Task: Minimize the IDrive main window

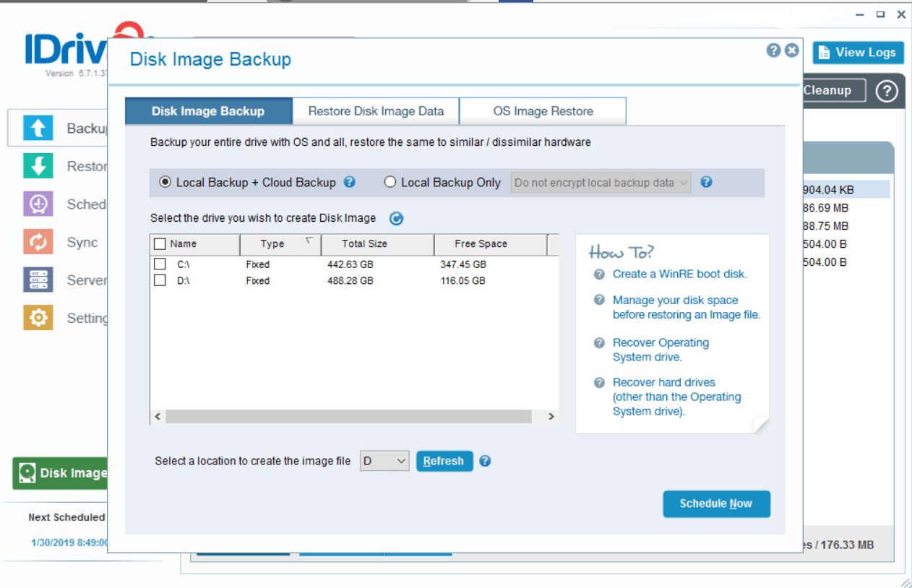Action: click(x=860, y=14)
